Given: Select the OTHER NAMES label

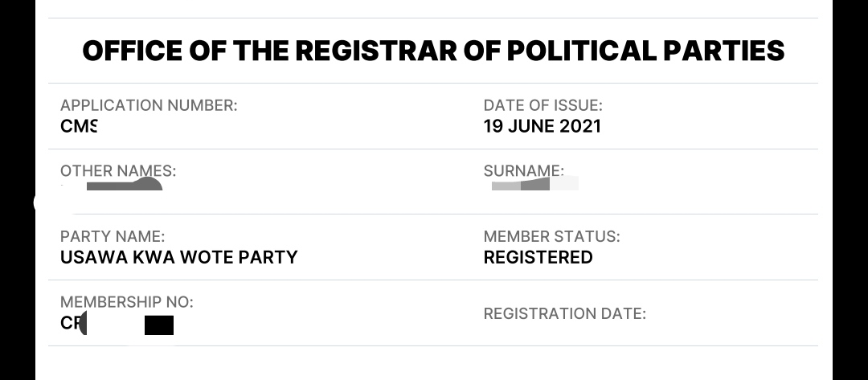Looking at the screenshot, I should [118, 171].
